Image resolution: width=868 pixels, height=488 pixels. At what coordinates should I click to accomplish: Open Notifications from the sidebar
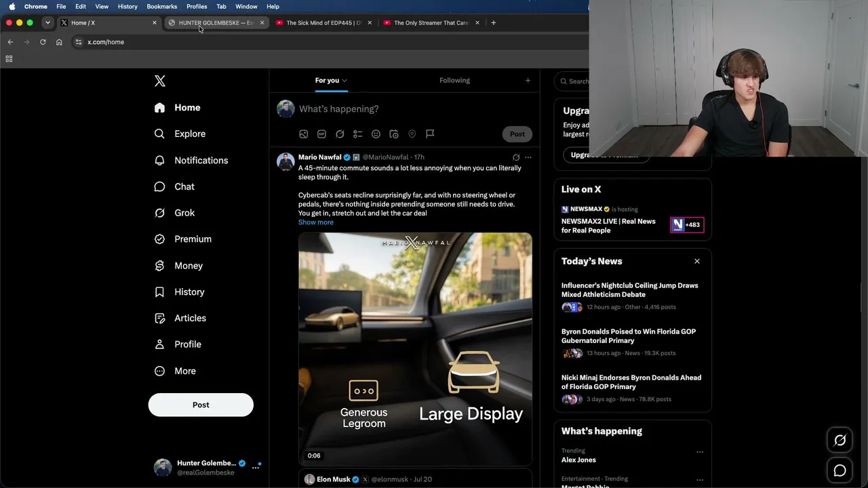tap(191, 160)
